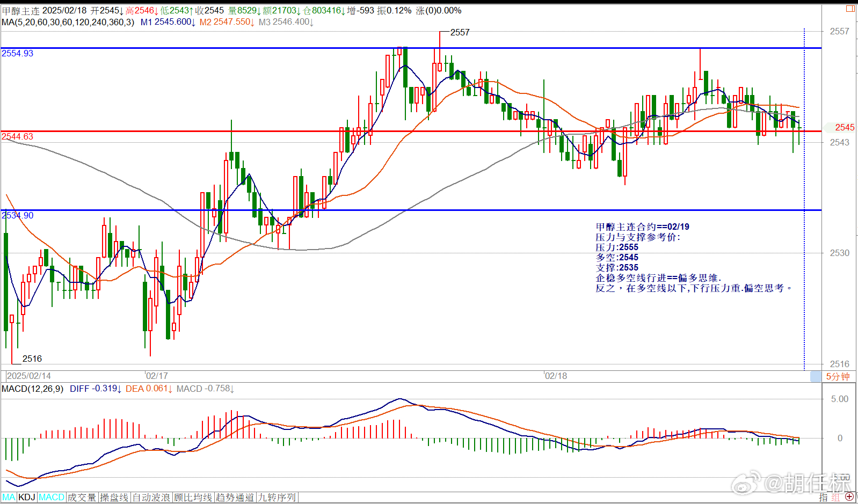Click the 仓803416 open interest value
The width and height of the screenshot is (858, 504).
click(324, 11)
